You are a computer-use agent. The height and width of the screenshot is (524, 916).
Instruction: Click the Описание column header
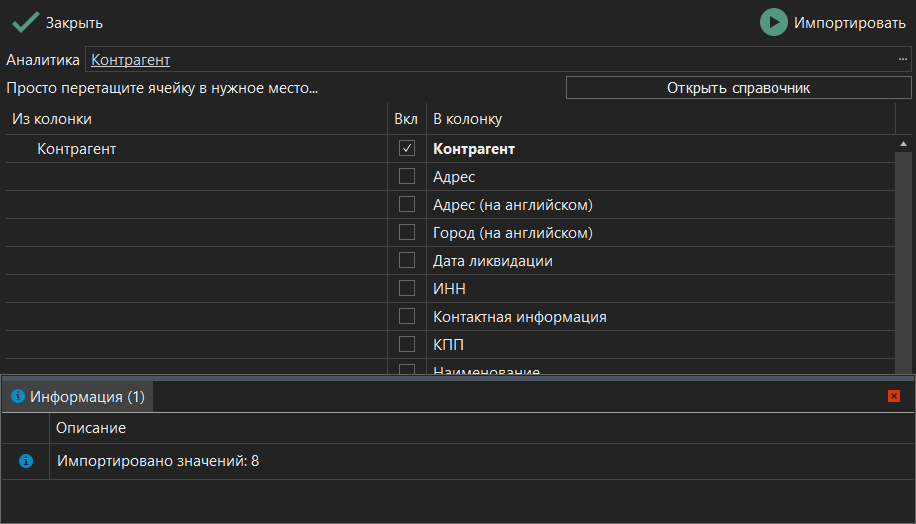tap(481, 428)
